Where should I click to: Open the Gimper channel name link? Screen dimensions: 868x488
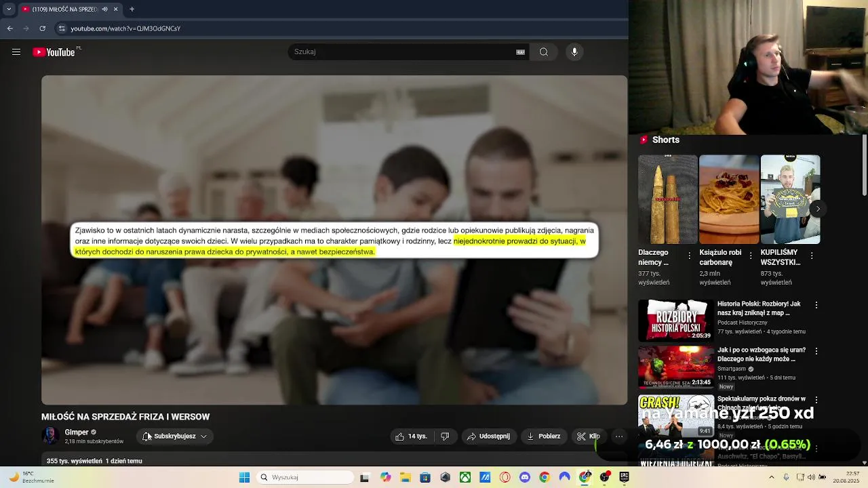click(77, 432)
